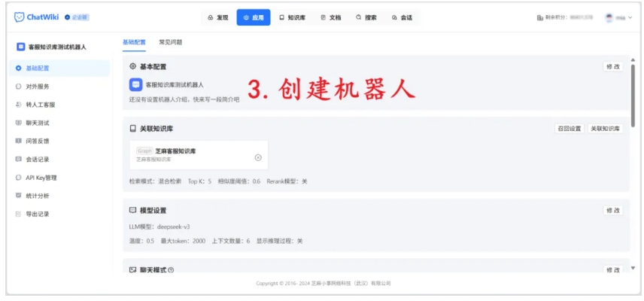Screen dimensions: 644x301
Task: Open 对外服务 icon in sidebar
Action: (x=19, y=87)
